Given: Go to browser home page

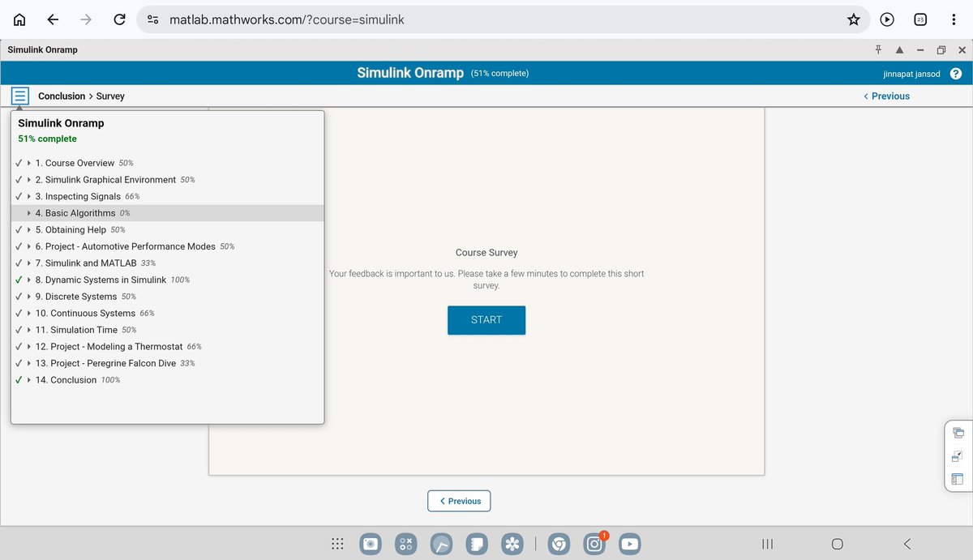Looking at the screenshot, I should tap(20, 19).
